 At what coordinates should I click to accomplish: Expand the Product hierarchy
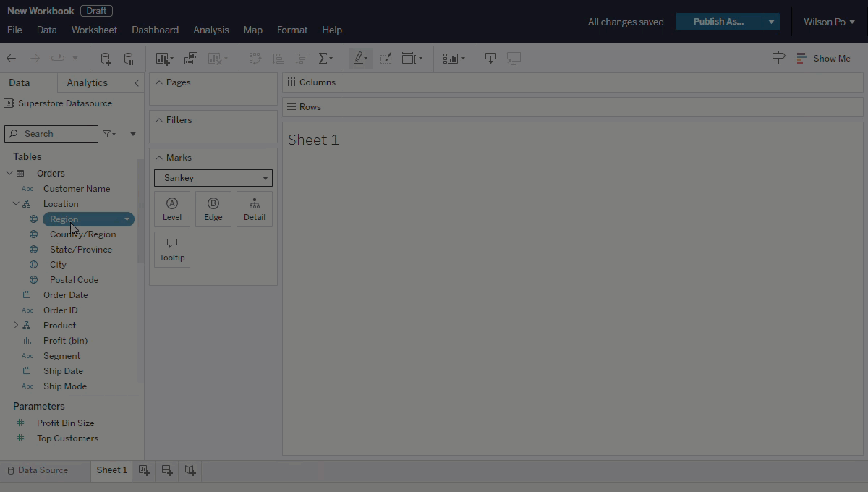[x=16, y=326]
